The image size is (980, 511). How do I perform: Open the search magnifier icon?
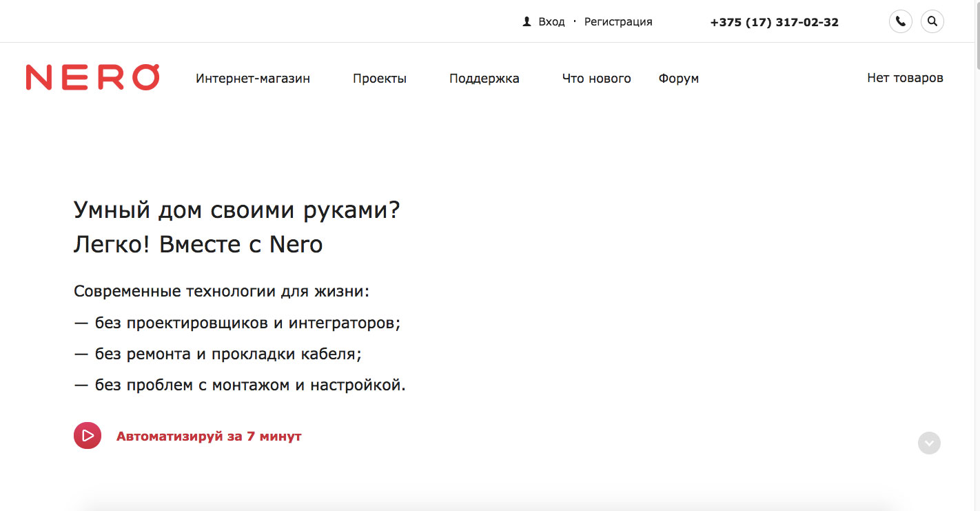tap(932, 21)
